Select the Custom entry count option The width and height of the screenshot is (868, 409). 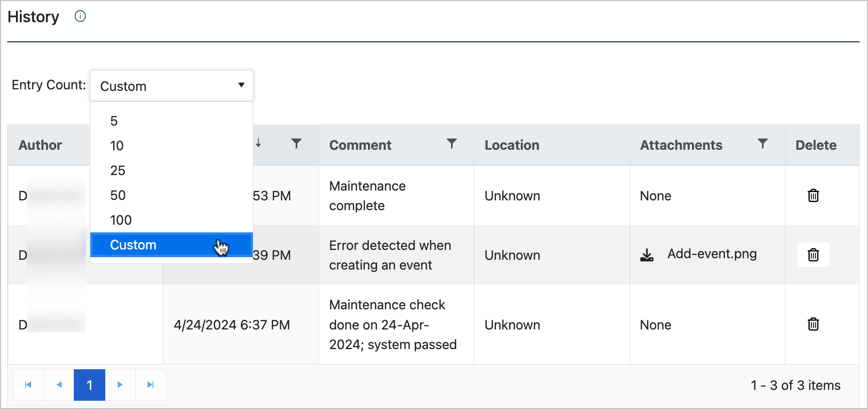click(x=133, y=245)
